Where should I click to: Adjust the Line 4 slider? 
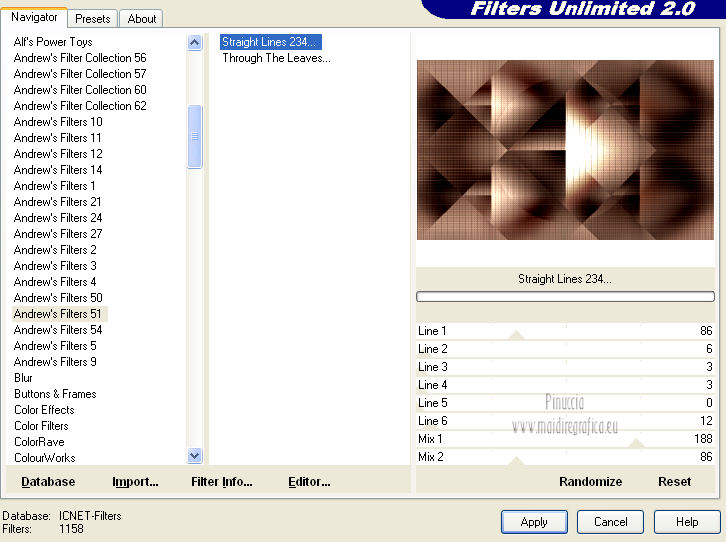[x=565, y=385]
